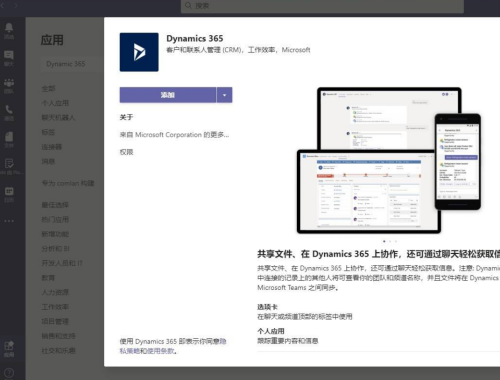This screenshot has height=380, width=500.
Task: Open the 权限 tab
Action: (126, 152)
